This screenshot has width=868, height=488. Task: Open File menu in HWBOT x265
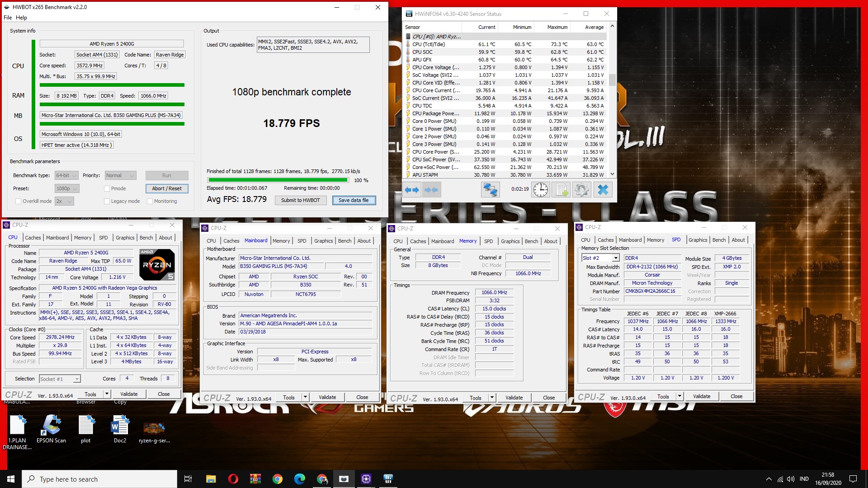coord(8,18)
